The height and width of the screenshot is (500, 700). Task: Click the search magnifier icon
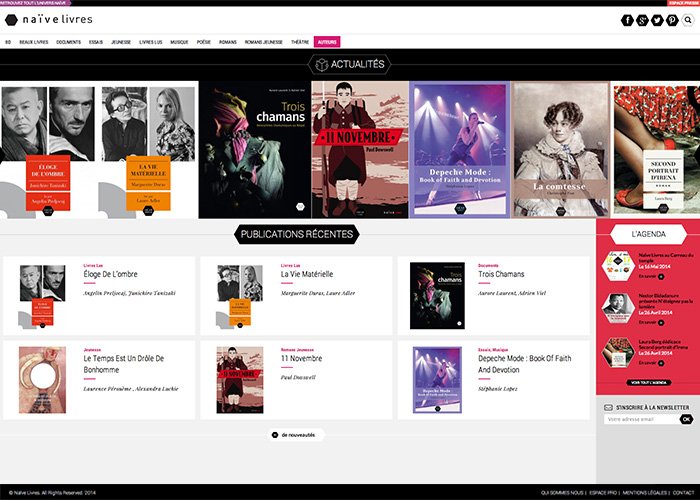[x=688, y=20]
